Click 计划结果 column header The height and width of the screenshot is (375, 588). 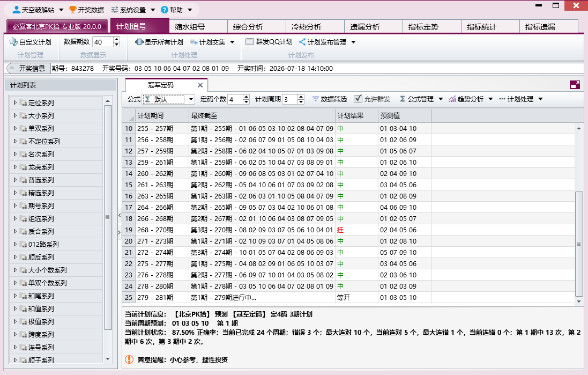click(x=356, y=116)
